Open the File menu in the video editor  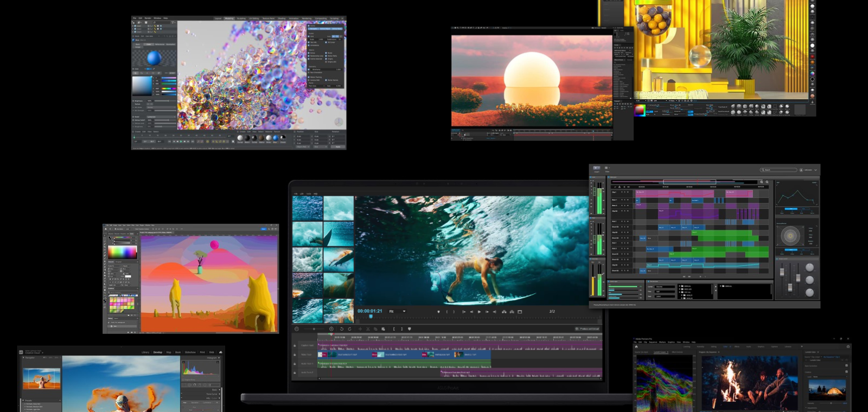click(296, 194)
